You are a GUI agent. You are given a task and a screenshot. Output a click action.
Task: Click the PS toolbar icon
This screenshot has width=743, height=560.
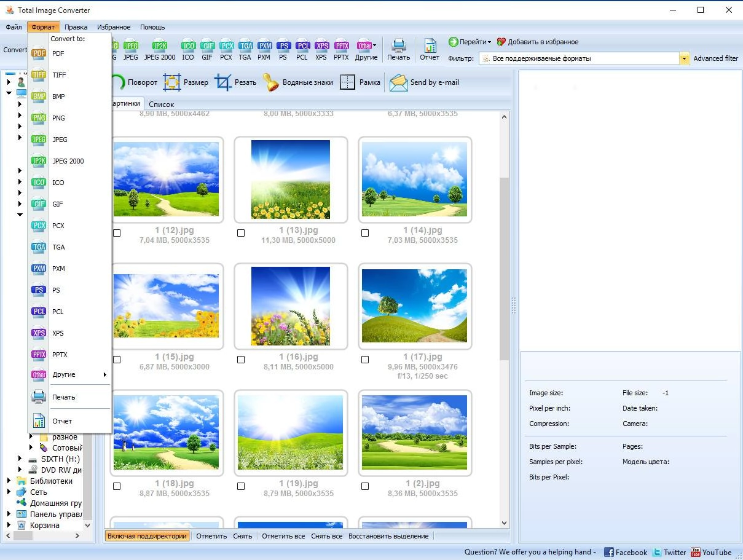(283, 50)
